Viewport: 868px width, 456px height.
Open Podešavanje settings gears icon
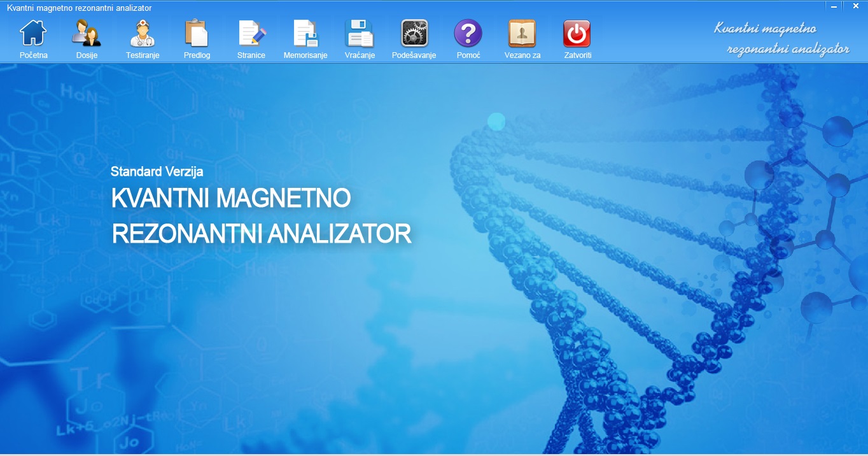414,33
